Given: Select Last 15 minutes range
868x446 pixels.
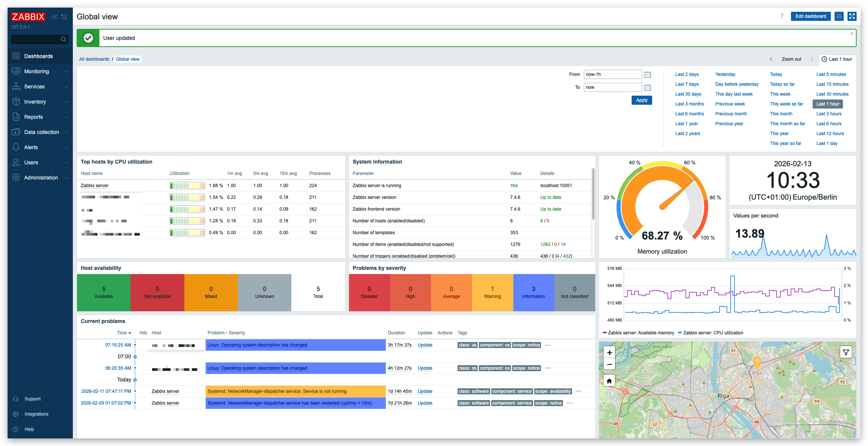Looking at the screenshot, I should (x=832, y=84).
